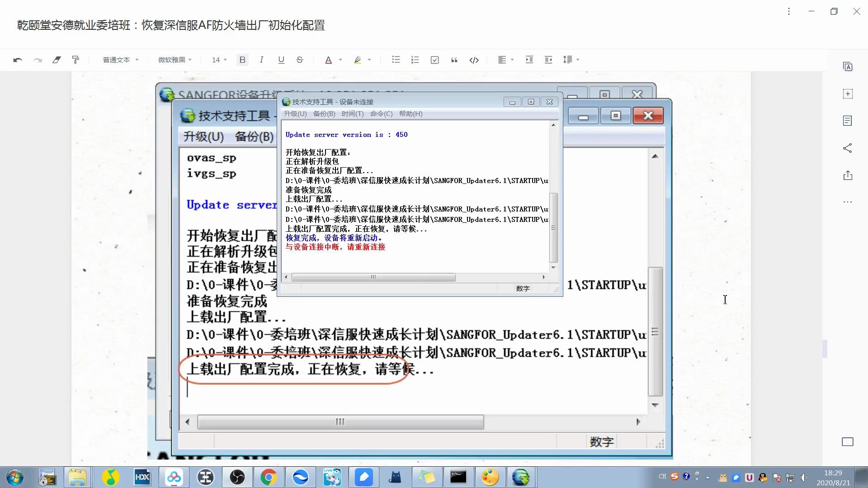868x488 pixels.
Task: Click the export upload icon in sidebar
Action: (848, 175)
